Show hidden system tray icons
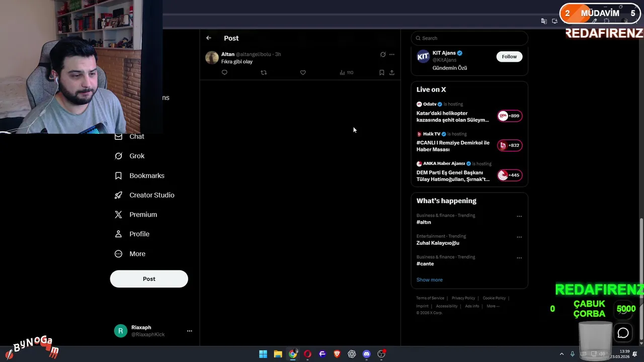The height and width of the screenshot is (362, 644). (561, 354)
